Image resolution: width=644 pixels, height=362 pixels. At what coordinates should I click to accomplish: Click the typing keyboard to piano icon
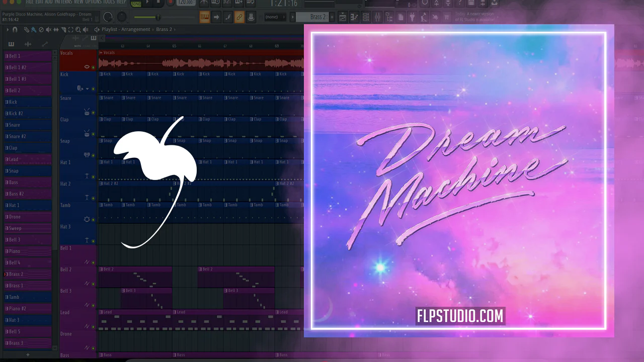click(x=204, y=17)
